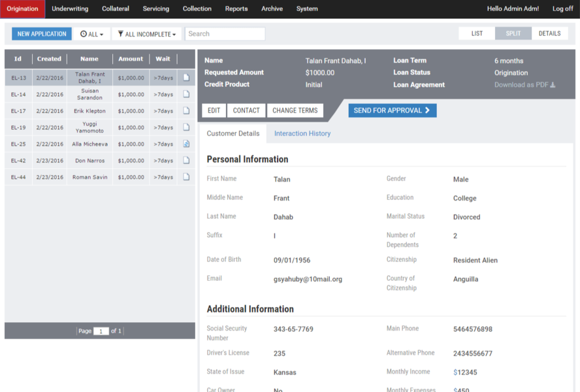Open the Collateral menu

click(116, 8)
